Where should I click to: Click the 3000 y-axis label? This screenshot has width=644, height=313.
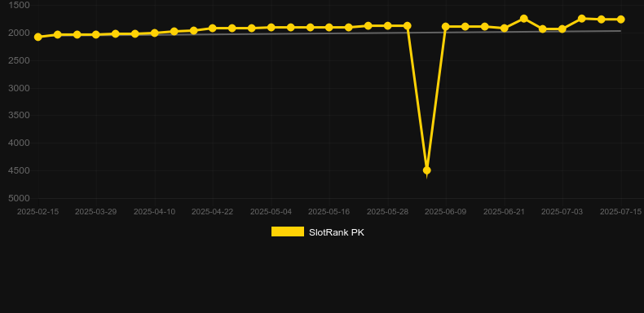tap(20, 88)
